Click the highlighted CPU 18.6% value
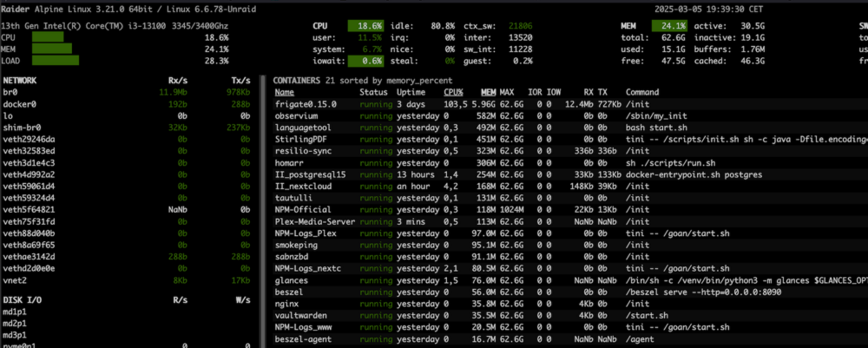The width and height of the screenshot is (868, 348). click(x=365, y=26)
